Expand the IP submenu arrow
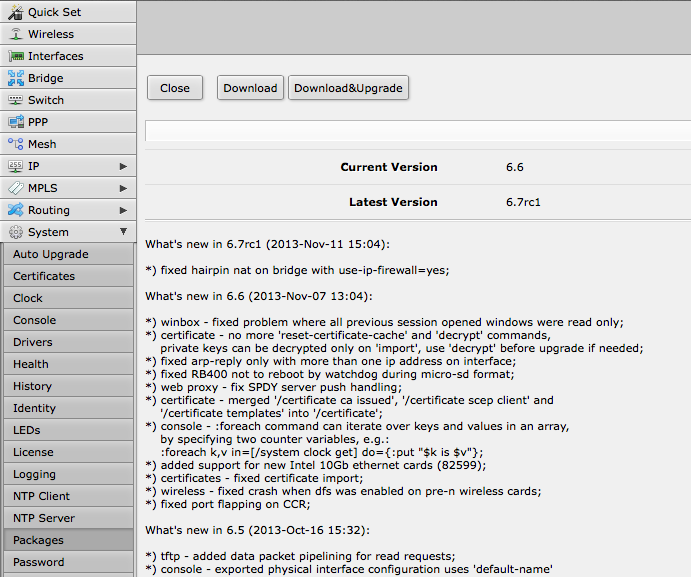Screen dimensions: 691x577 [123, 166]
